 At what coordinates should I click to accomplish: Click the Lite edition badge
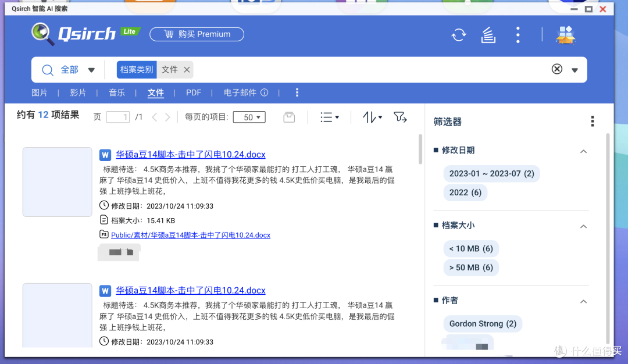(x=130, y=31)
